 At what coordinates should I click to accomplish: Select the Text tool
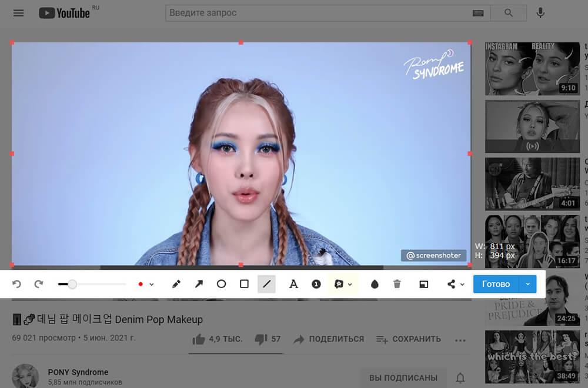tap(293, 284)
